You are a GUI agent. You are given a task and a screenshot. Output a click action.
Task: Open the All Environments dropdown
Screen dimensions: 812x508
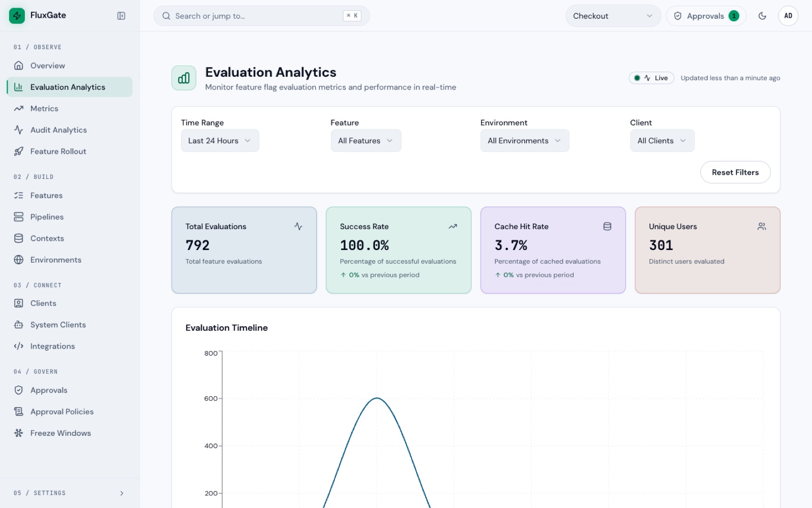click(x=525, y=141)
